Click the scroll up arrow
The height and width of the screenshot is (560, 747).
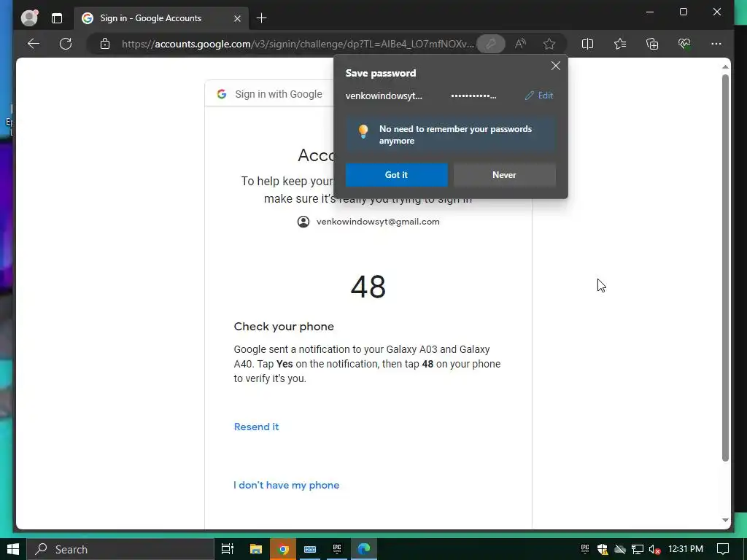725,66
